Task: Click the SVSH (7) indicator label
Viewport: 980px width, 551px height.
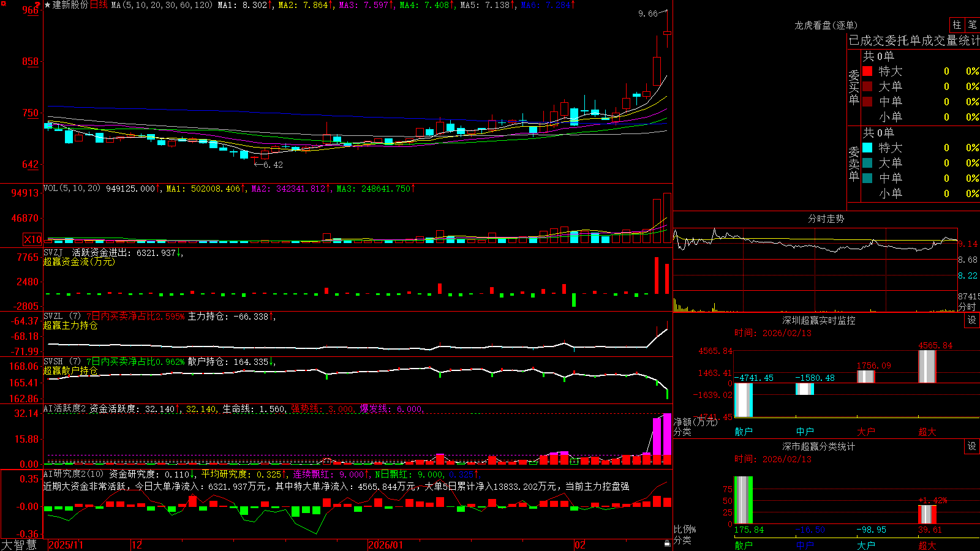Action: pyautogui.click(x=62, y=362)
